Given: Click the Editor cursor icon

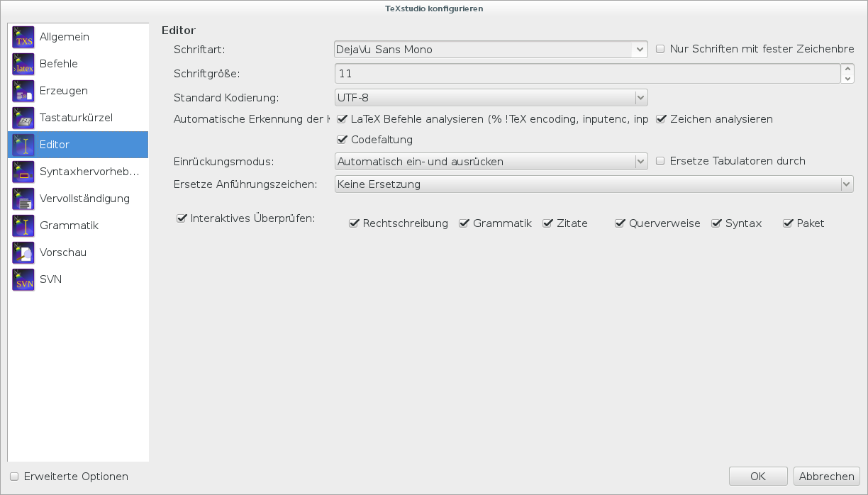Looking at the screenshot, I should point(23,145).
